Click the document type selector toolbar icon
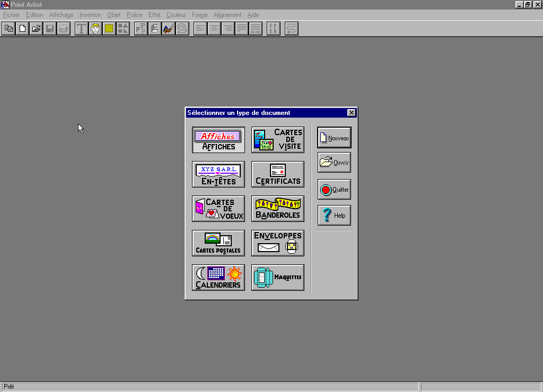Image resolution: width=543 pixels, height=392 pixels. pos(8,29)
